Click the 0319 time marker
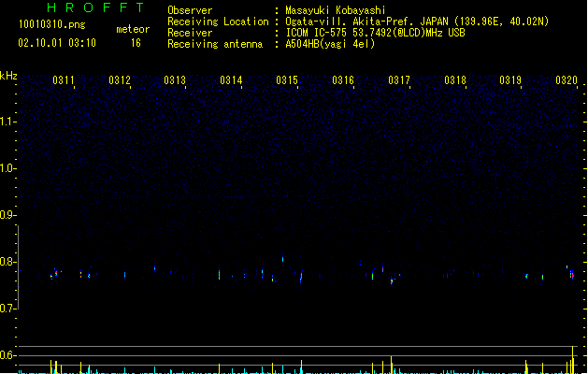This screenshot has width=588, height=374. point(510,80)
